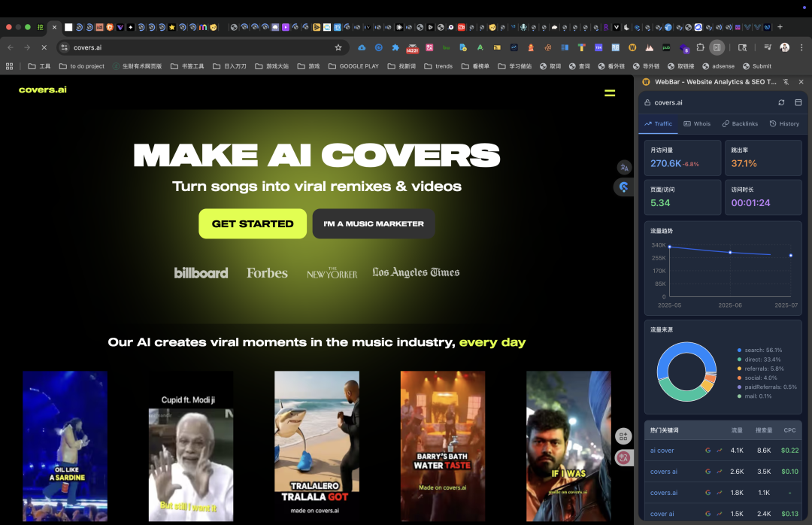Click the covers.ai logo
This screenshot has width=812, height=525.
[42, 90]
